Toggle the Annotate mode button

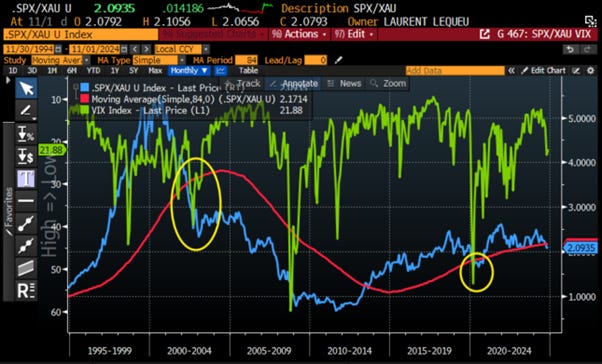click(x=294, y=83)
